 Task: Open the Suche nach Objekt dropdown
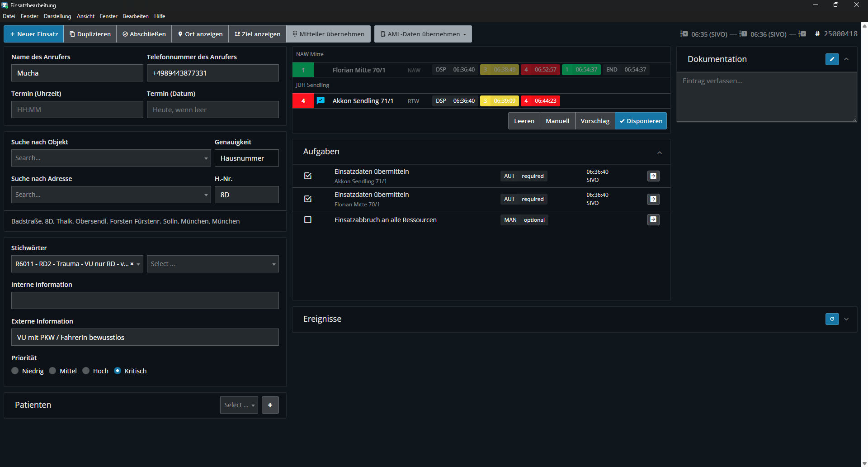[206, 158]
